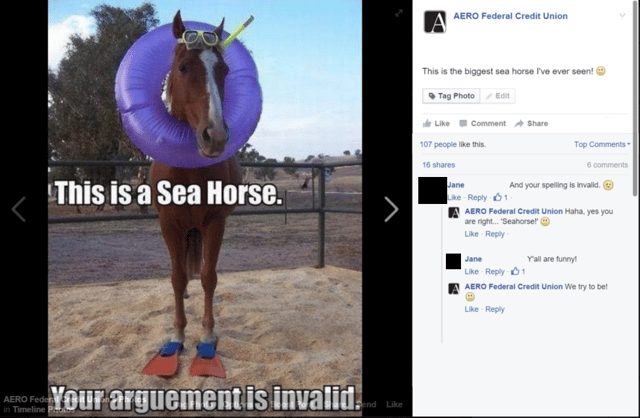Open the AERO Federal Credit Union page link
Viewport: 640px width, 418px height.
pyautogui.click(x=510, y=16)
